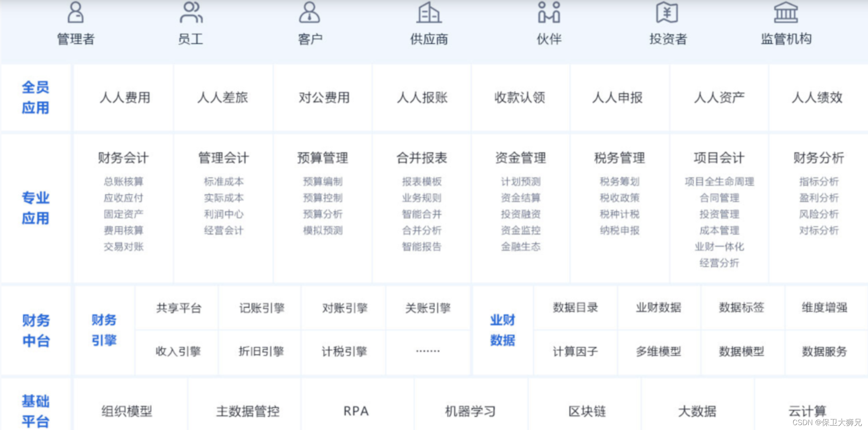Click the 员工 employees group icon
The image size is (868, 430).
[191, 12]
